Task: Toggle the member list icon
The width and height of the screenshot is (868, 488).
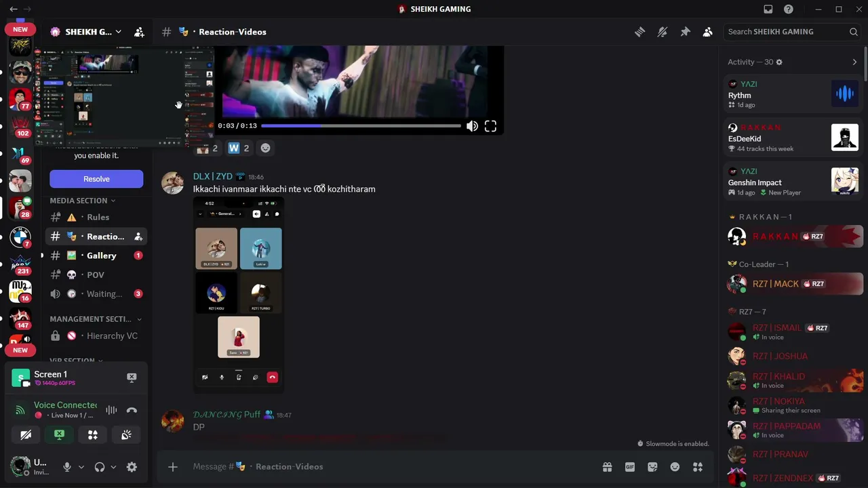Action: pyautogui.click(x=707, y=32)
